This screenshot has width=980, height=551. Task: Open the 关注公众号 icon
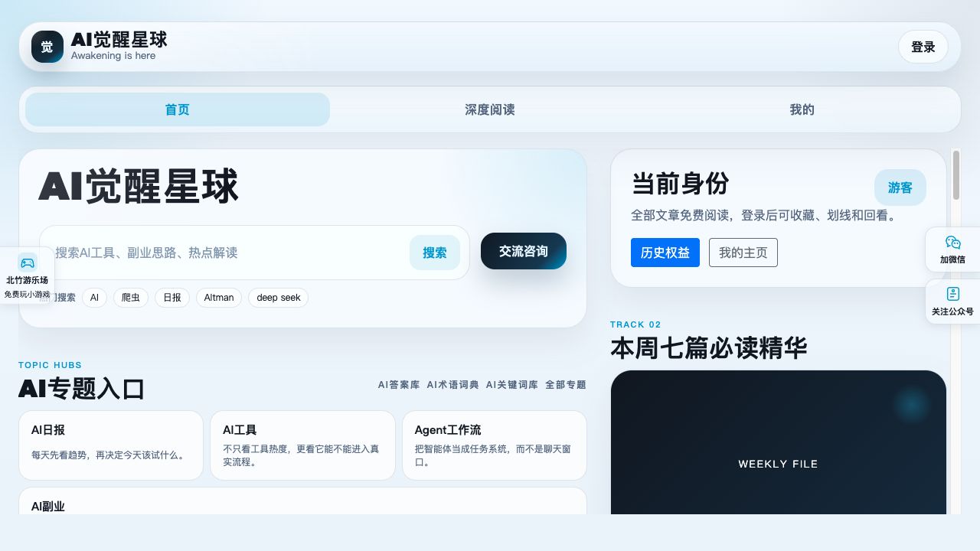[x=952, y=294]
